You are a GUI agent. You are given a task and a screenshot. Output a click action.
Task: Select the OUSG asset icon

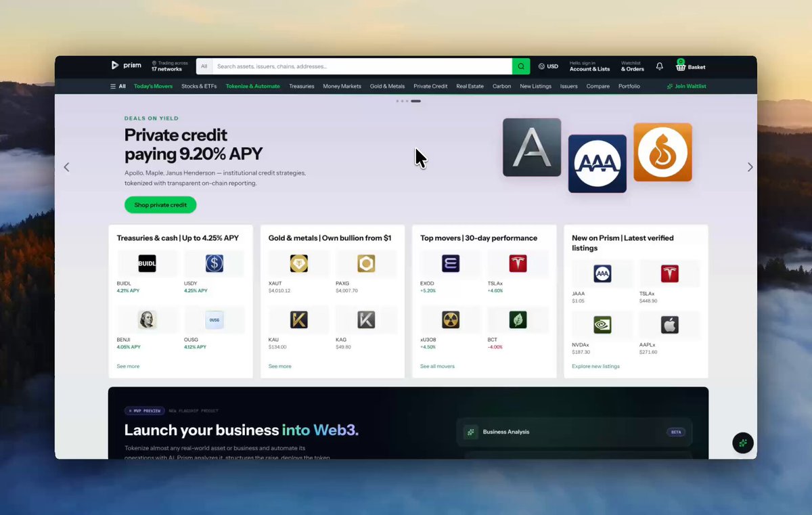click(215, 319)
